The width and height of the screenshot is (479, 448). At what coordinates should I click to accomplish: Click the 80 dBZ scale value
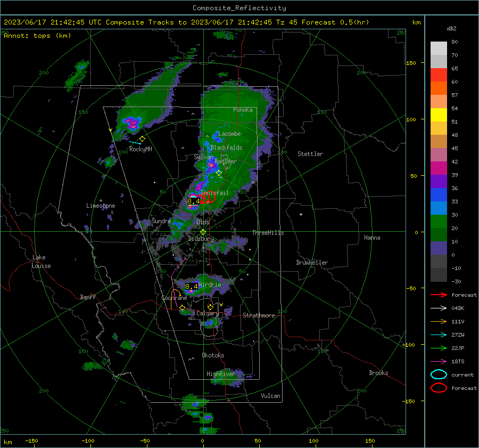pyautogui.click(x=455, y=42)
